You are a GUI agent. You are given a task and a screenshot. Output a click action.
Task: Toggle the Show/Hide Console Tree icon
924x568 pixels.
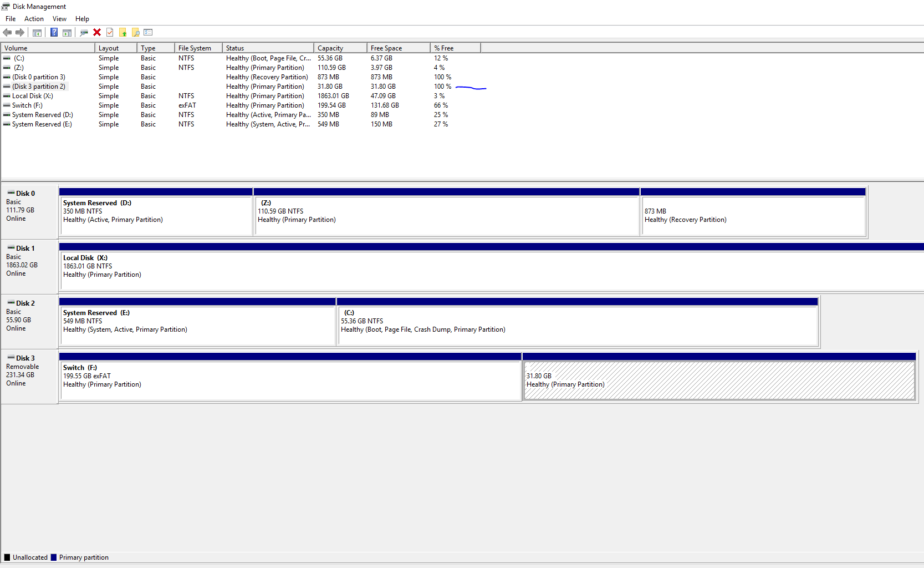pos(37,32)
